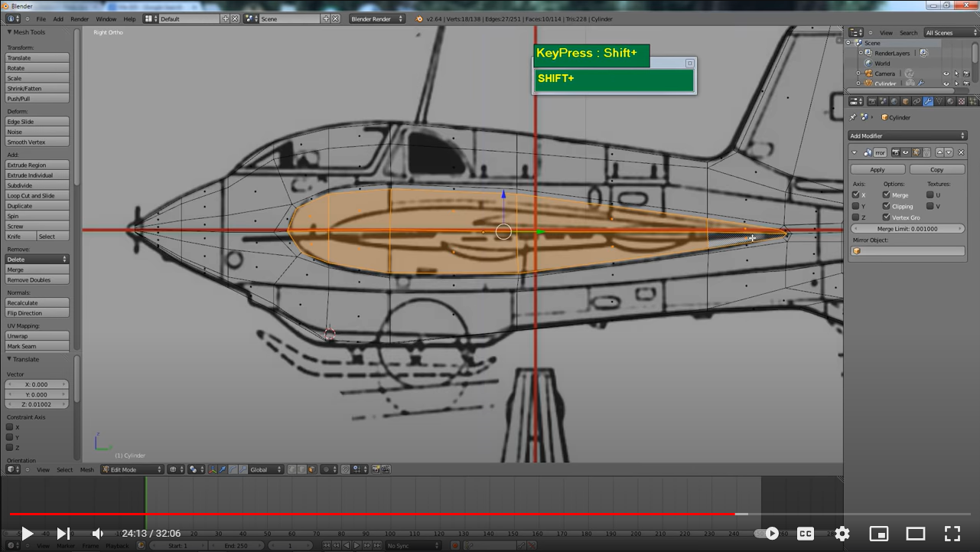
Task: Click Loop Cut and Slide button
Action: [x=37, y=195]
